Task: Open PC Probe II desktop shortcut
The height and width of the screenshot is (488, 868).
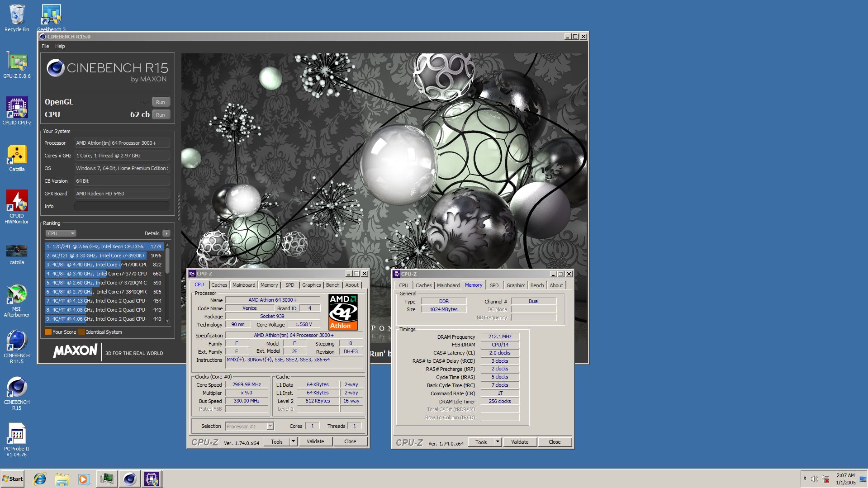Action: pos(17,440)
